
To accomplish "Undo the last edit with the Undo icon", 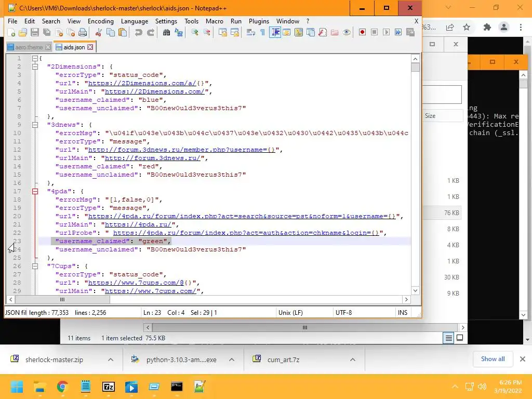I will (138, 33).
